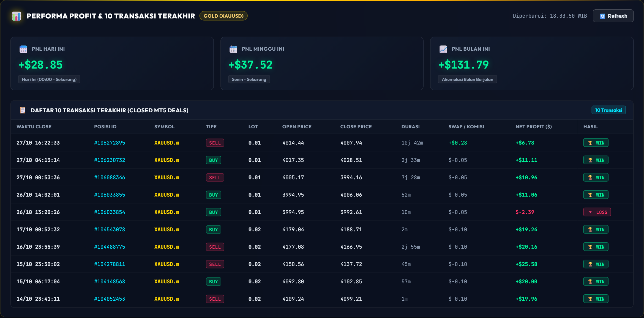Click open price 4150.56
Viewport: 644px width, 318px height.
(x=293, y=264)
